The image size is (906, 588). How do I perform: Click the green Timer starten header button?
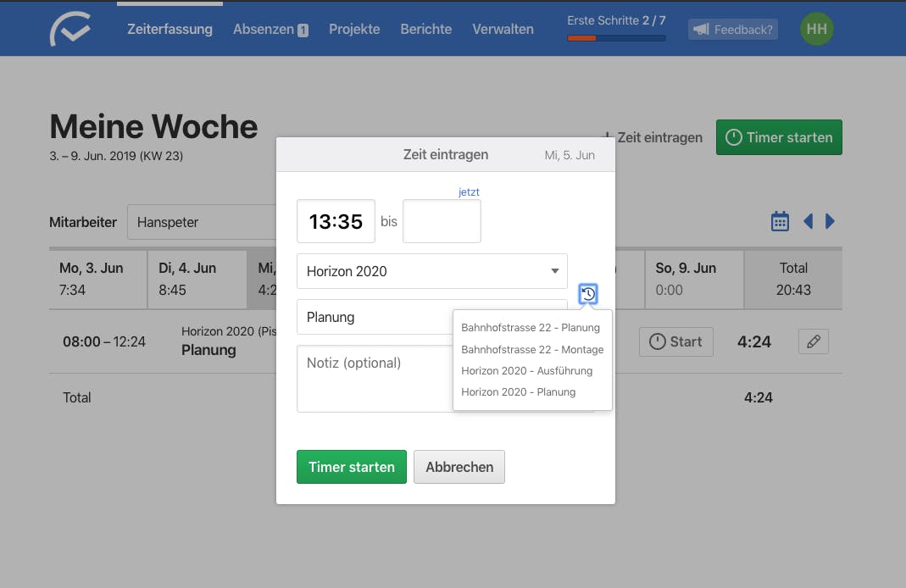point(779,137)
